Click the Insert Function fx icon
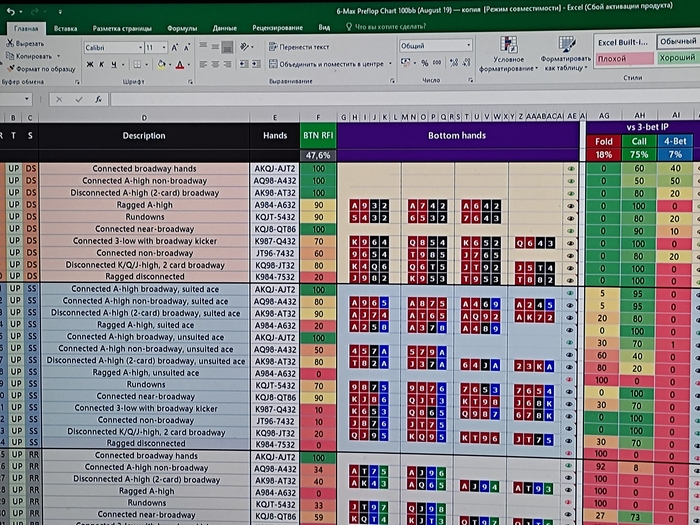The image size is (700, 525). click(x=98, y=99)
